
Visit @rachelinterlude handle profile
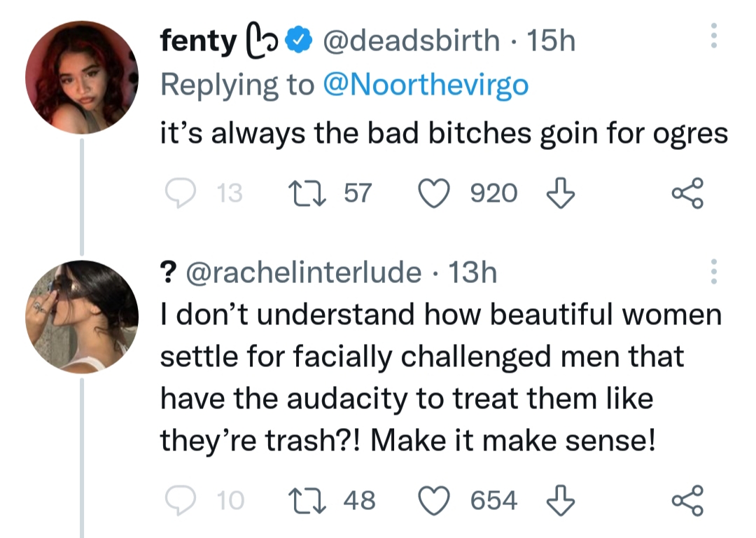coord(304,273)
